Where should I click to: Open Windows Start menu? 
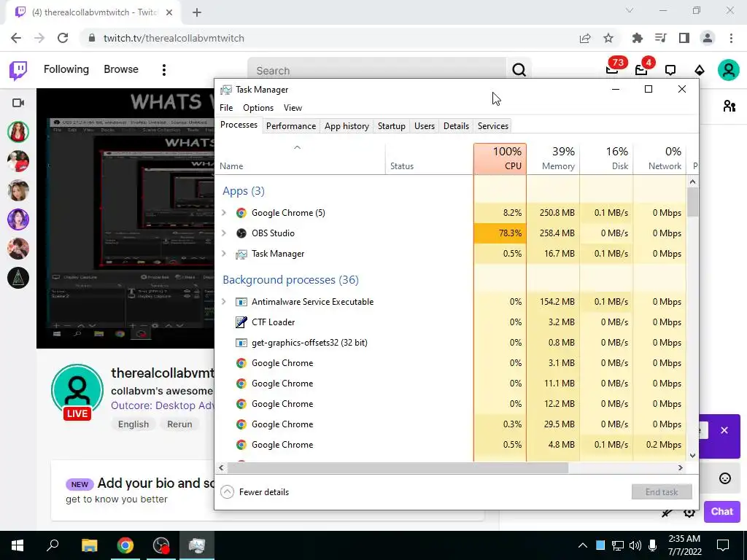(x=18, y=545)
